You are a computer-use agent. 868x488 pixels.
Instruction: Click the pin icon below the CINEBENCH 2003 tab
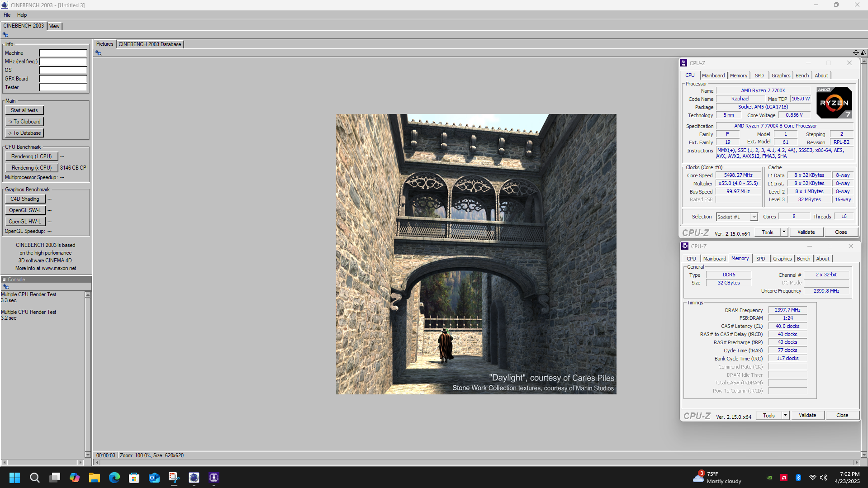5,35
